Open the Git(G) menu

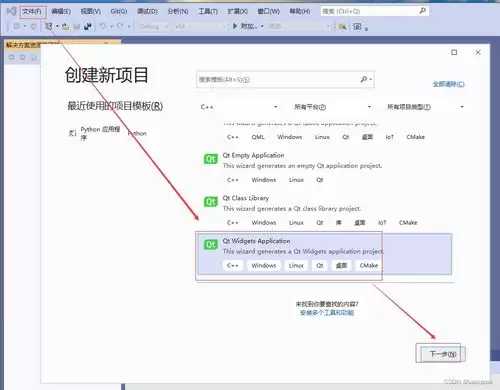click(119, 12)
